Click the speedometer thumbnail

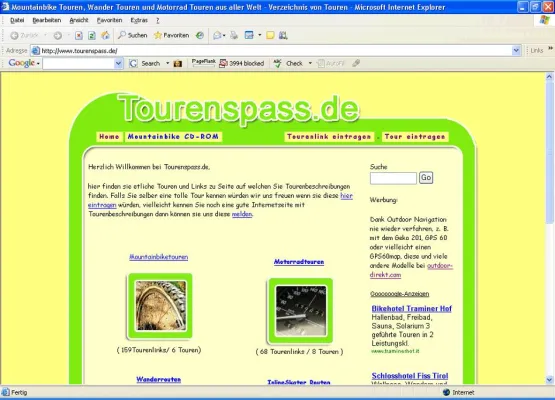pos(301,311)
